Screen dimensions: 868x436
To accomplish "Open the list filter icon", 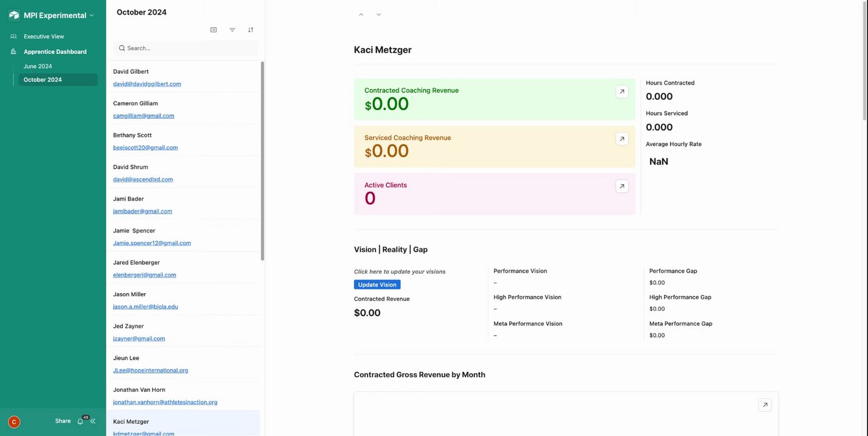I will 232,30.
